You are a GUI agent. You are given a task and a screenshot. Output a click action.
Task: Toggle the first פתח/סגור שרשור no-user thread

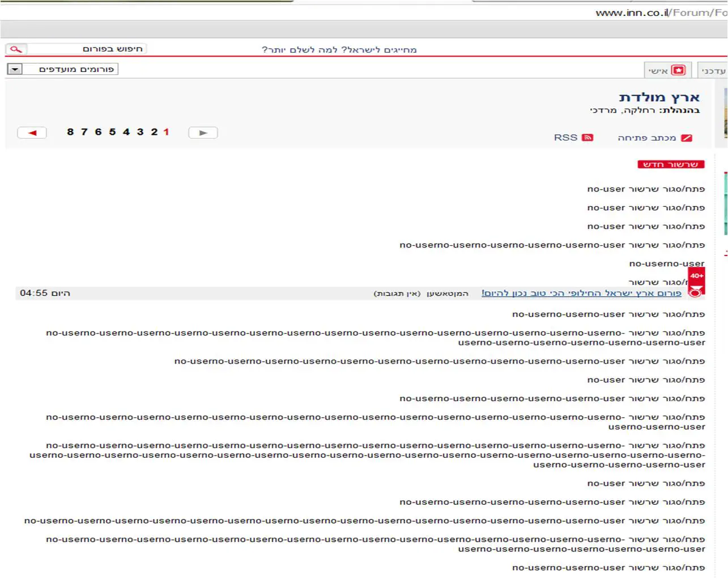tap(646, 189)
